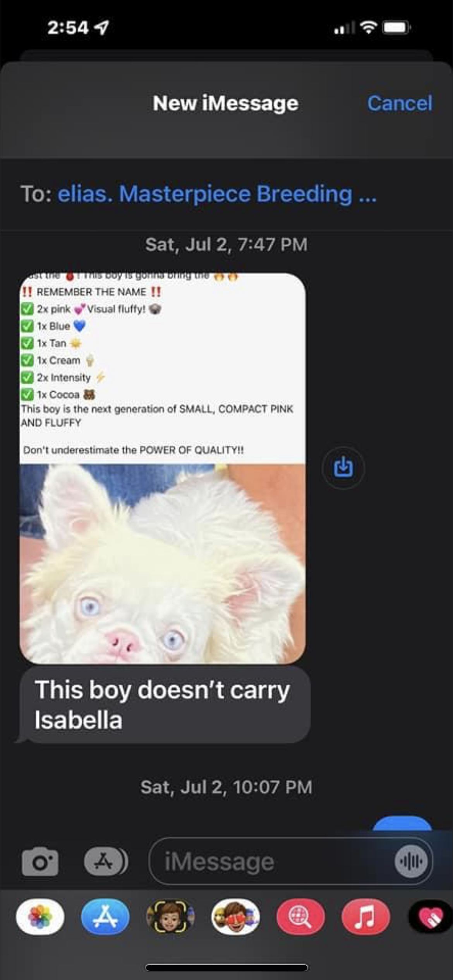Open the Photos app icon
The height and width of the screenshot is (980, 453).
pyautogui.click(x=40, y=917)
